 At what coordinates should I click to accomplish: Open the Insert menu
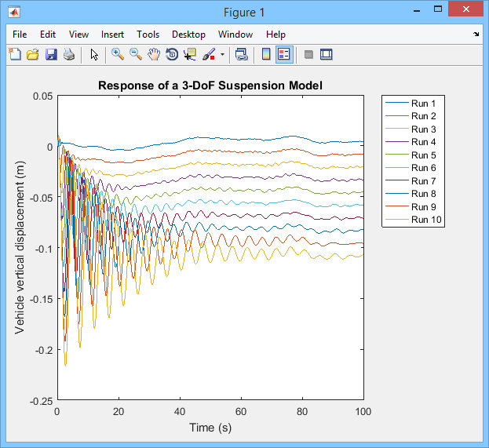[112, 35]
